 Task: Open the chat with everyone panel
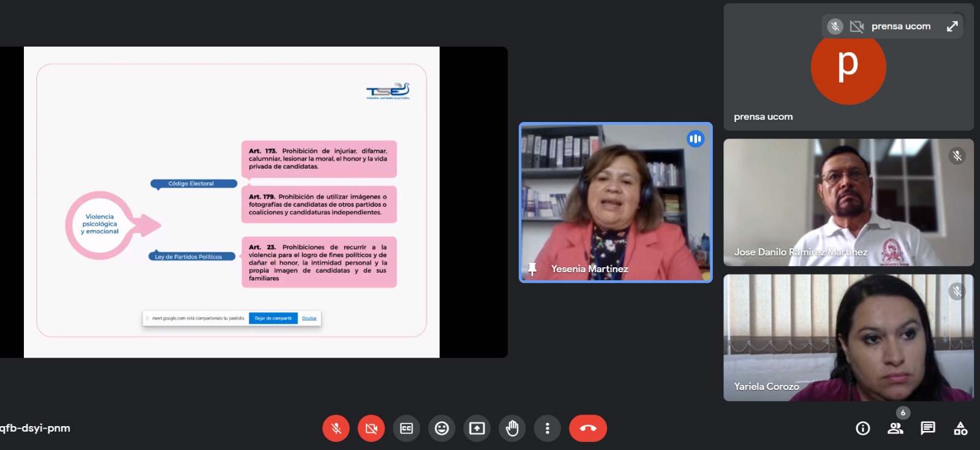click(927, 428)
